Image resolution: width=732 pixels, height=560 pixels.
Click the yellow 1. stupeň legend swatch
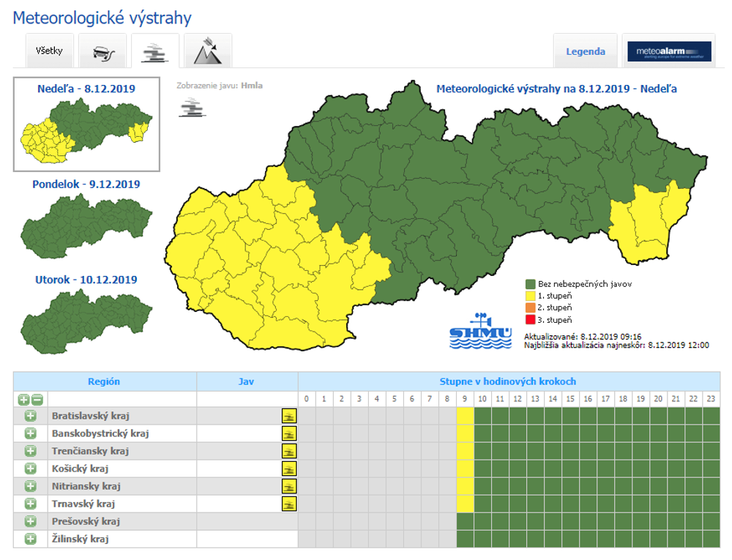coord(531,296)
